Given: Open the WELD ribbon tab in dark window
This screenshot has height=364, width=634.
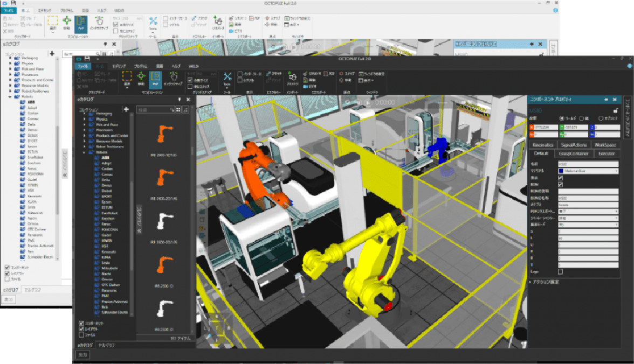Looking at the screenshot, I should click(x=194, y=66).
